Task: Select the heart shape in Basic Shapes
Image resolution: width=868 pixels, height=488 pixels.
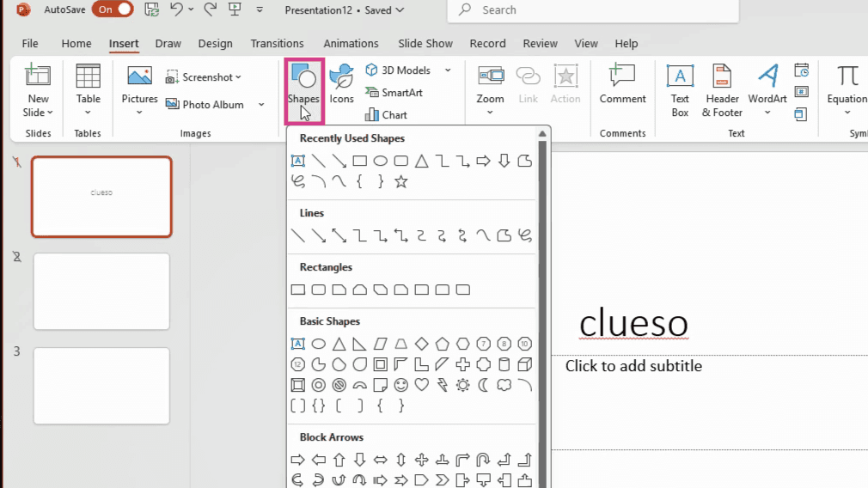Action: coord(422,385)
